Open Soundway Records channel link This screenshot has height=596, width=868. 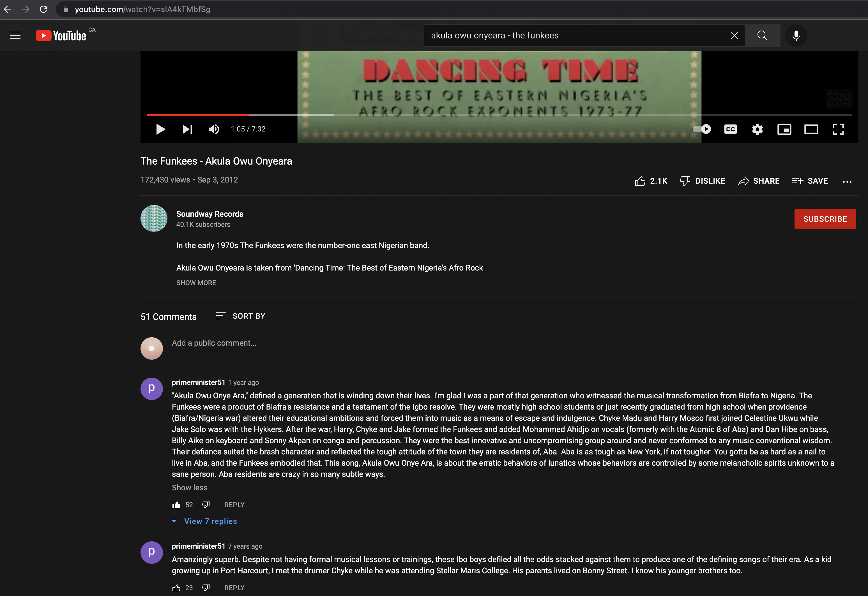(209, 214)
